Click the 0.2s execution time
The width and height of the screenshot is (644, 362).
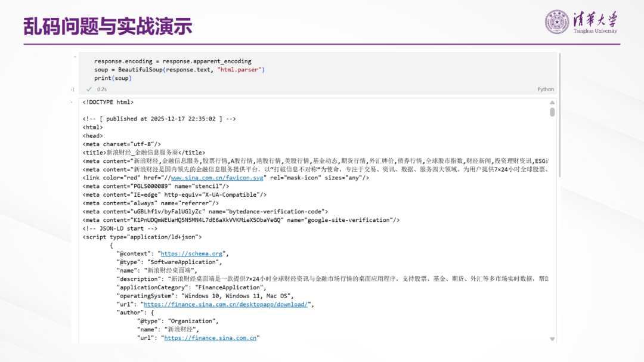[x=102, y=89]
